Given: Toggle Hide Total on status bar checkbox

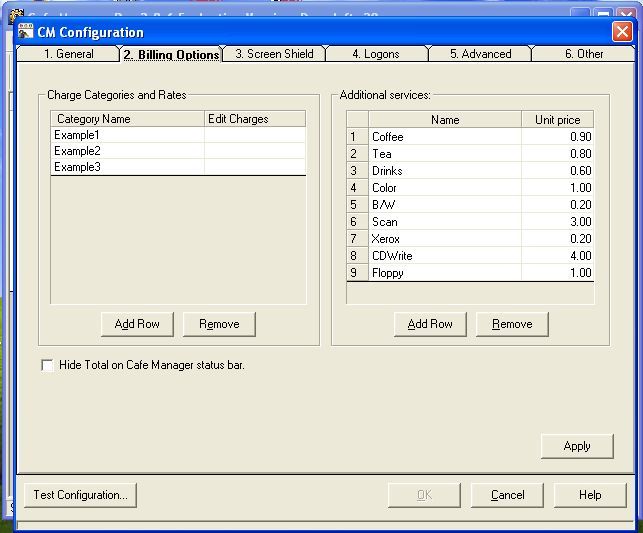Looking at the screenshot, I should (48, 365).
